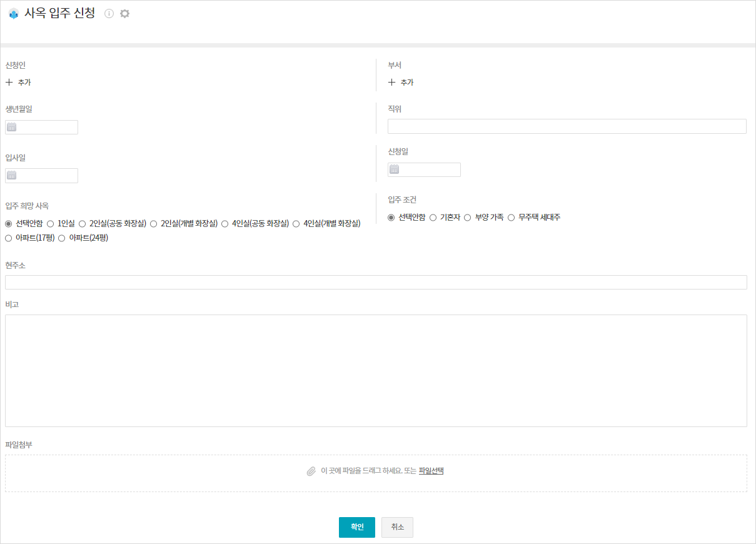This screenshot has width=756, height=544.
Task: Click plus icon to add 신청인
Action: click(x=9, y=82)
